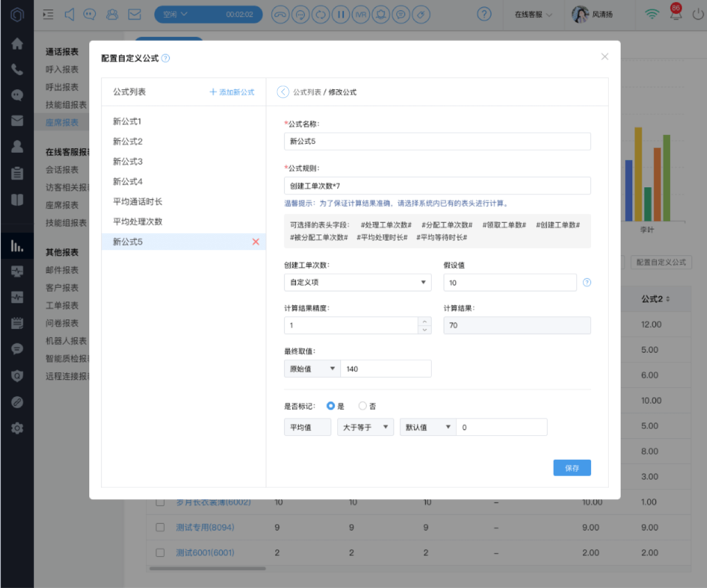Delete 新公式5 using the red X
Viewport: 707px width, 588px height.
coord(256,242)
